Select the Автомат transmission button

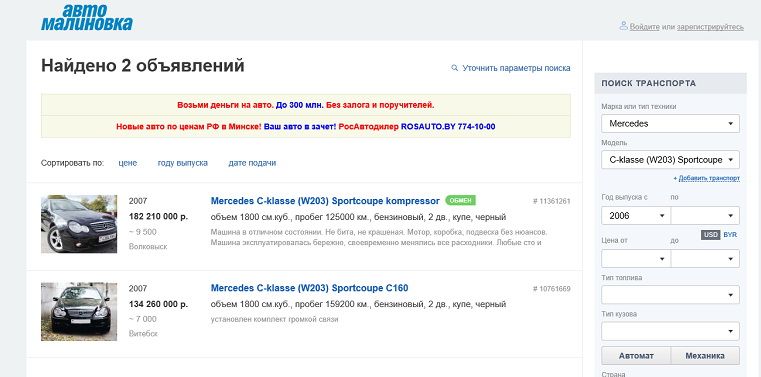click(x=636, y=356)
